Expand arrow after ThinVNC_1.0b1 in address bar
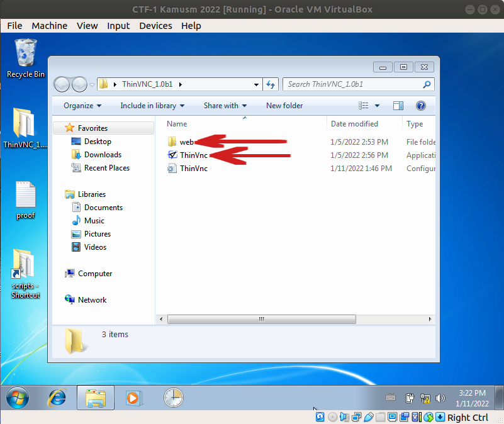 click(181, 84)
